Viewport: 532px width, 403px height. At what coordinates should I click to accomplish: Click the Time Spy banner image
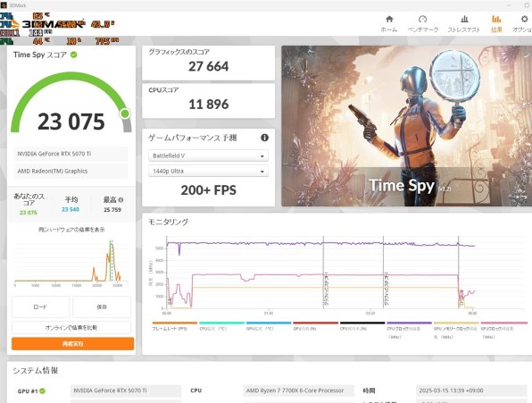[x=407, y=126]
